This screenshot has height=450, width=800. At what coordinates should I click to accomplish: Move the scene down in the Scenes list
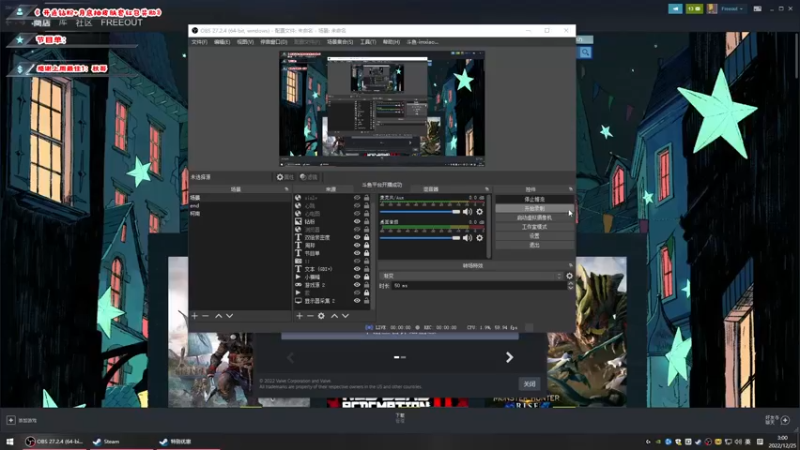(x=230, y=316)
